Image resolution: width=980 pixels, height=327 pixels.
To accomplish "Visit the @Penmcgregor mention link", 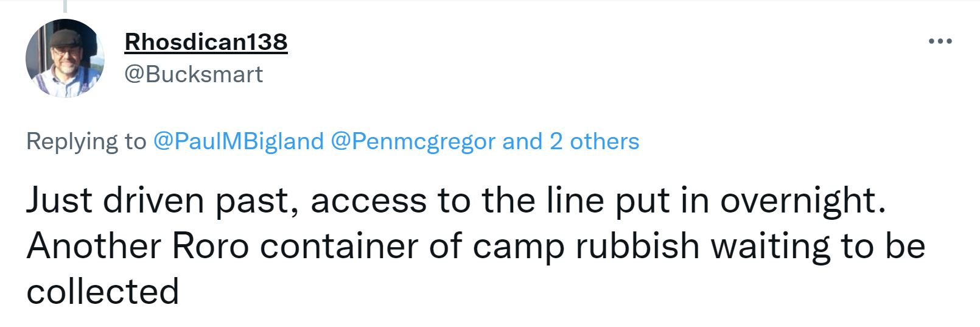I will (x=413, y=141).
